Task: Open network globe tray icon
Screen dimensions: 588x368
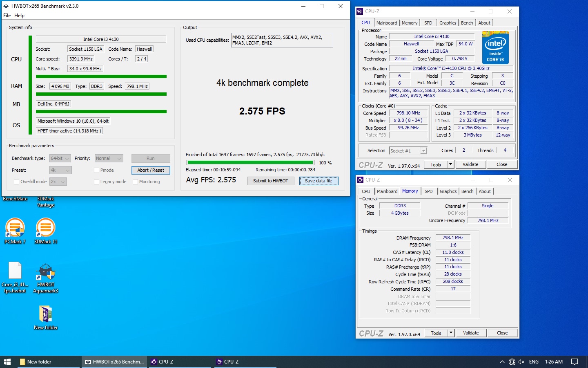Action: (512, 362)
